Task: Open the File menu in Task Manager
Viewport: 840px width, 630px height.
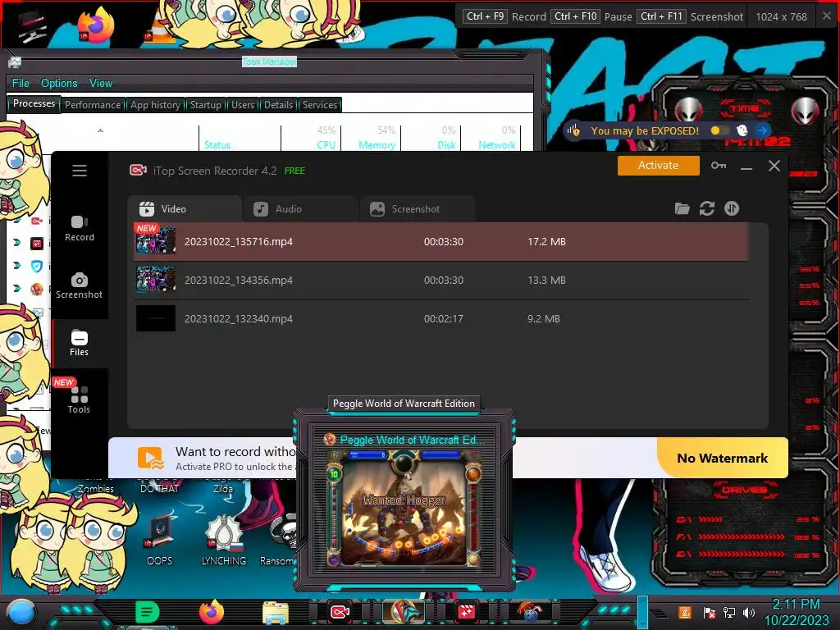Action: pos(21,83)
